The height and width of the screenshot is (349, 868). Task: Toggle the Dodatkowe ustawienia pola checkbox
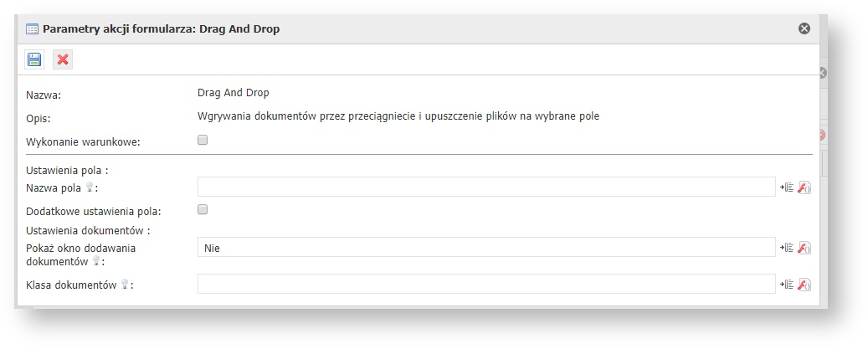[x=202, y=210]
